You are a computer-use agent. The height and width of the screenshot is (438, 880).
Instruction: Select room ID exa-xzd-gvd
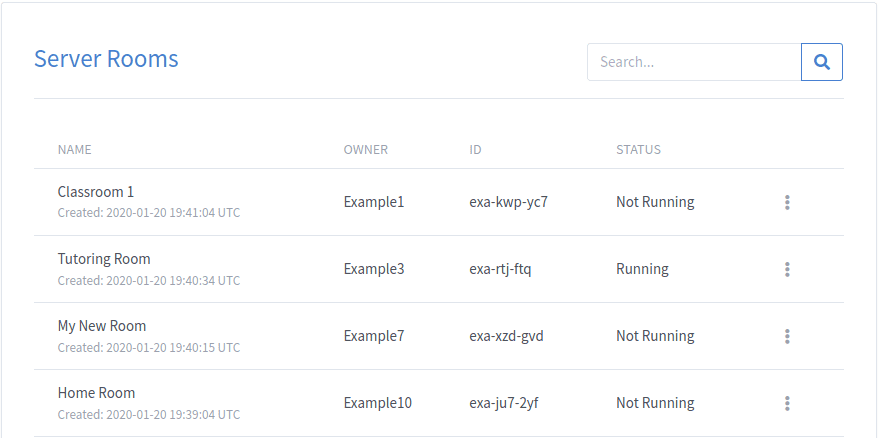[x=506, y=336]
